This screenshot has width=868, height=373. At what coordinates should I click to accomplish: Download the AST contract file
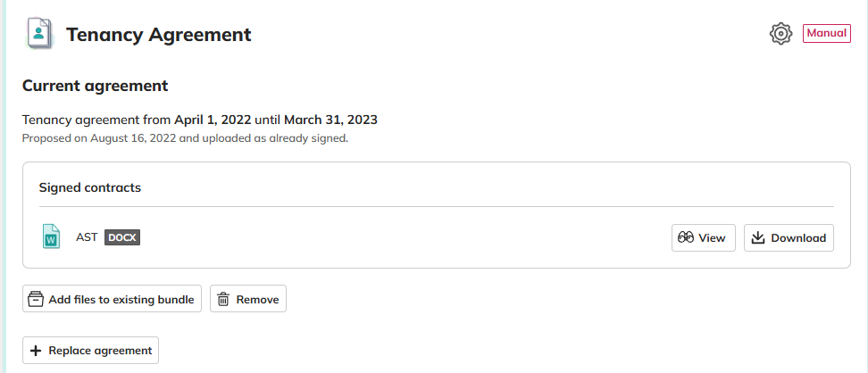(789, 238)
